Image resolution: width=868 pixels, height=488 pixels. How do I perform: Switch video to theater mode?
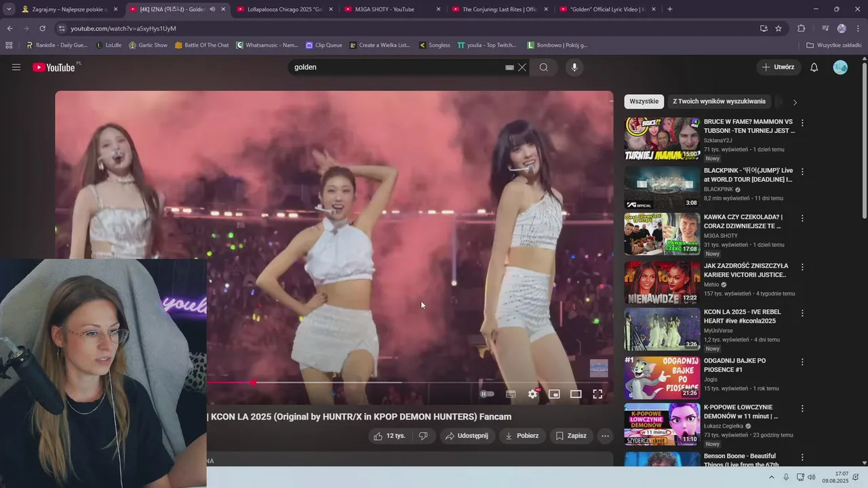[576, 394]
